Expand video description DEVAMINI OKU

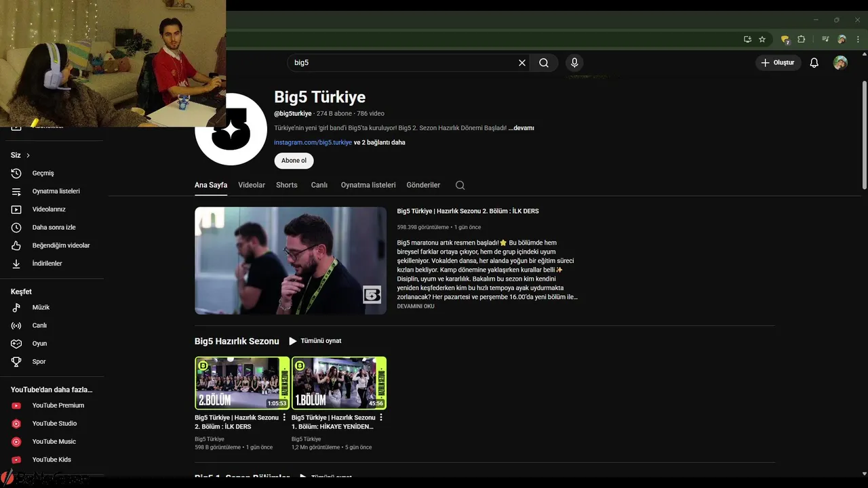416,306
